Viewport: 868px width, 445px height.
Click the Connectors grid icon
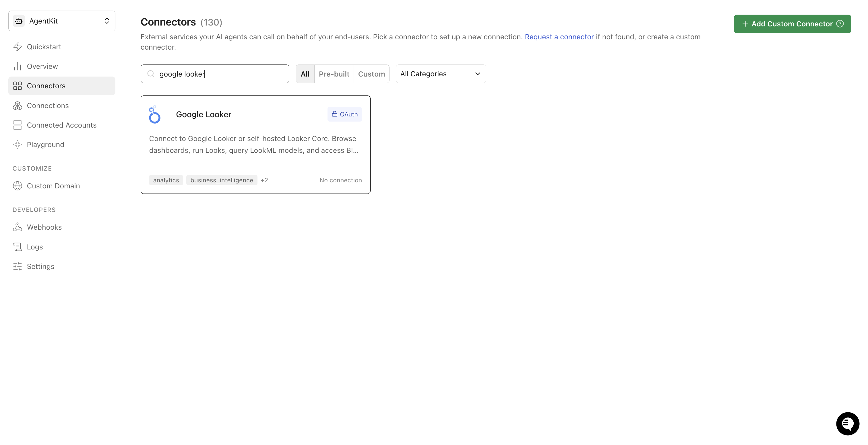18,86
